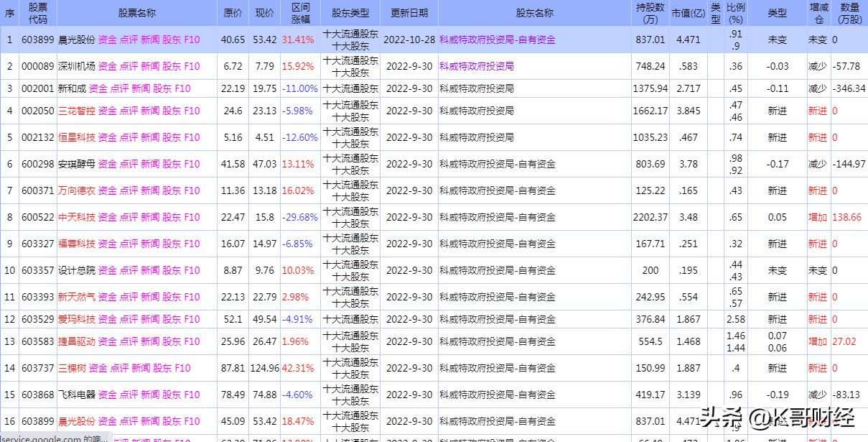
Task: Click 资金 link for 深圳机场
Action: pyautogui.click(x=107, y=66)
